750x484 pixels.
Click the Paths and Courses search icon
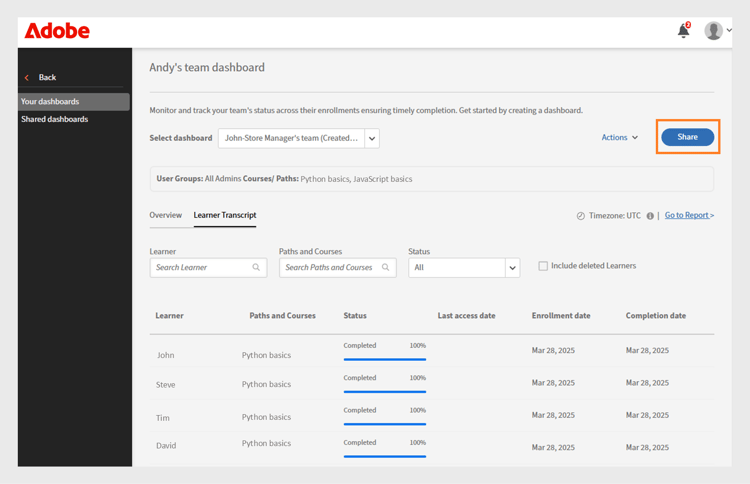click(385, 268)
